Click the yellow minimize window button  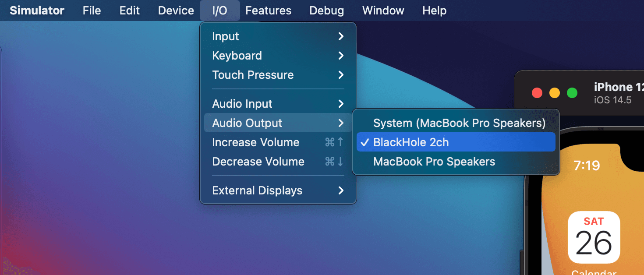554,93
